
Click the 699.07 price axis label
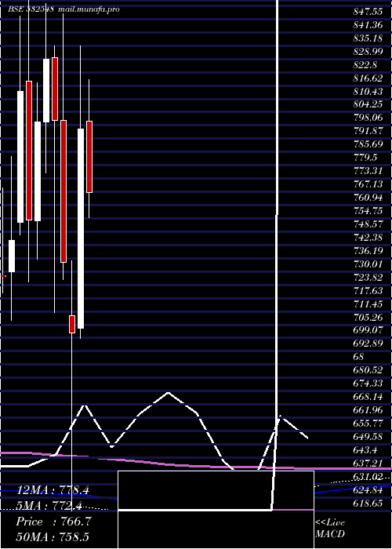click(x=368, y=330)
